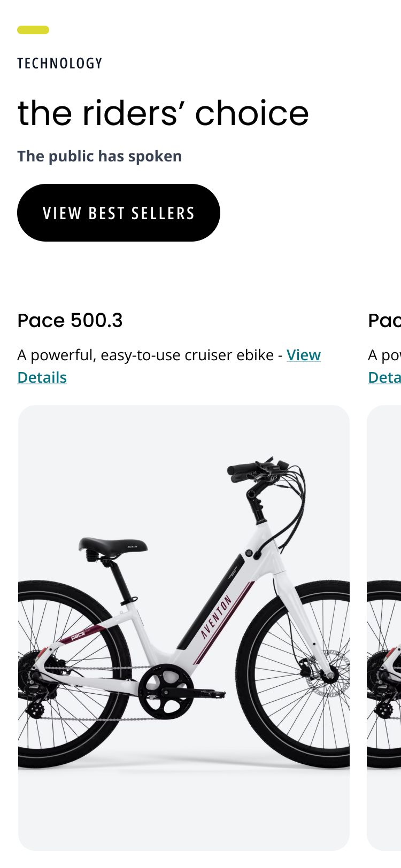Viewport: 401px width, 868px height.
Task: Click "The public has spoken" subtitle
Action: pyautogui.click(x=99, y=157)
